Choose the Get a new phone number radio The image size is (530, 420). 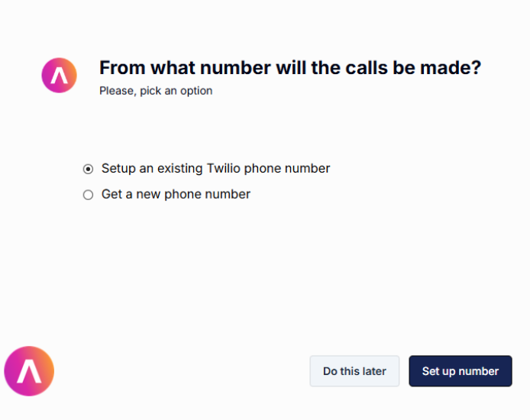coord(88,195)
